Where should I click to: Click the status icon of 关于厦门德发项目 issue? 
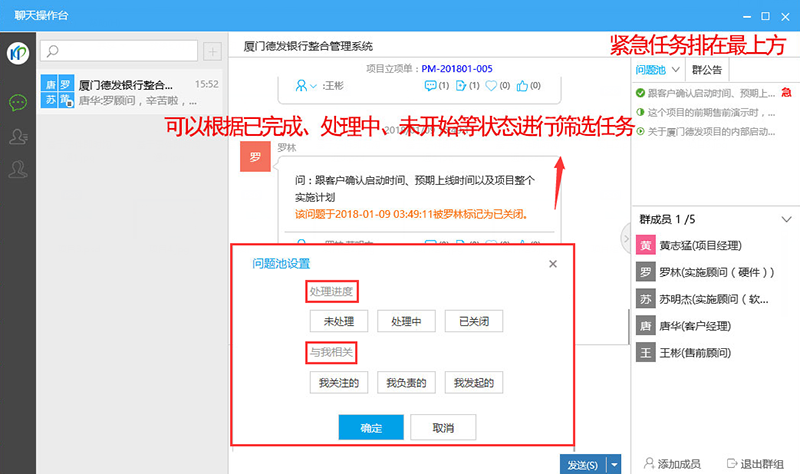[x=640, y=132]
